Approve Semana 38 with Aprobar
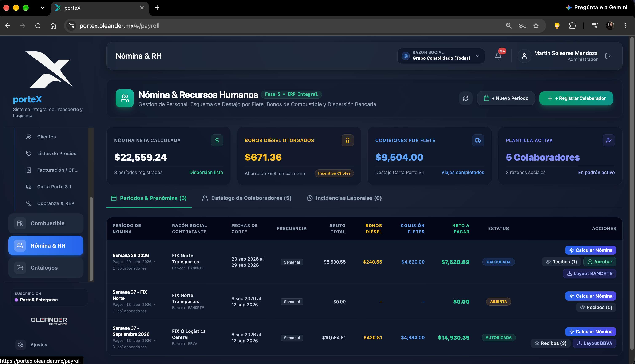Viewport: 635px width, 364px height. [600, 262]
